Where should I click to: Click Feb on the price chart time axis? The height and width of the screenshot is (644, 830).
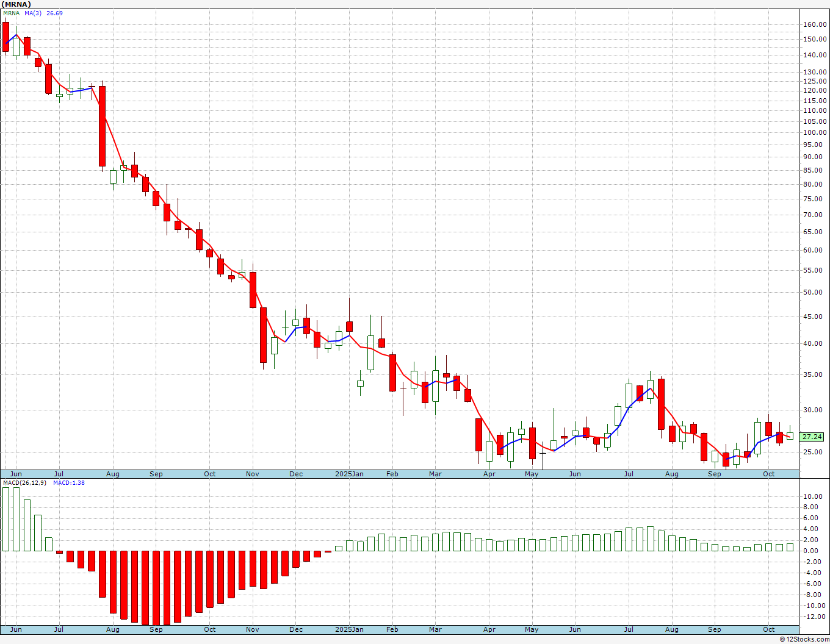click(392, 474)
